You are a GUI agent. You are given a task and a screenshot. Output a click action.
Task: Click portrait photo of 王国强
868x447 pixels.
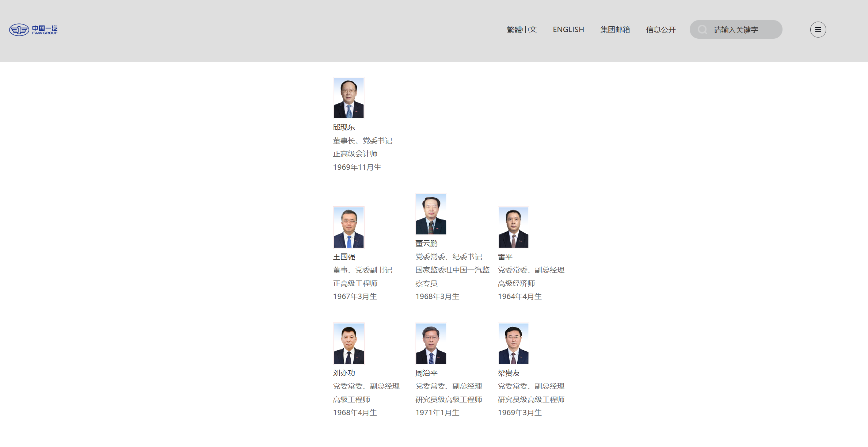click(x=349, y=228)
